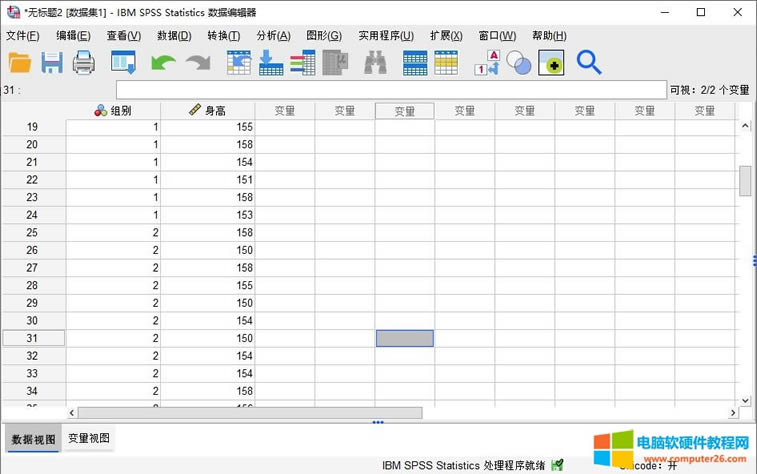757x474 pixels.
Task: Save the dataset with the floppy disk icon
Action: point(52,63)
